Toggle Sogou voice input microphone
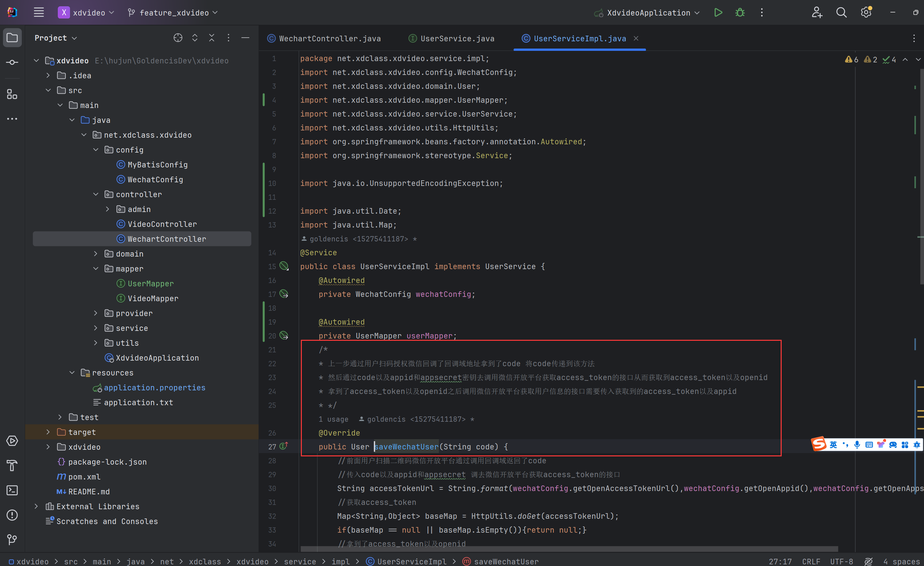Image resolution: width=924 pixels, height=566 pixels. click(857, 444)
